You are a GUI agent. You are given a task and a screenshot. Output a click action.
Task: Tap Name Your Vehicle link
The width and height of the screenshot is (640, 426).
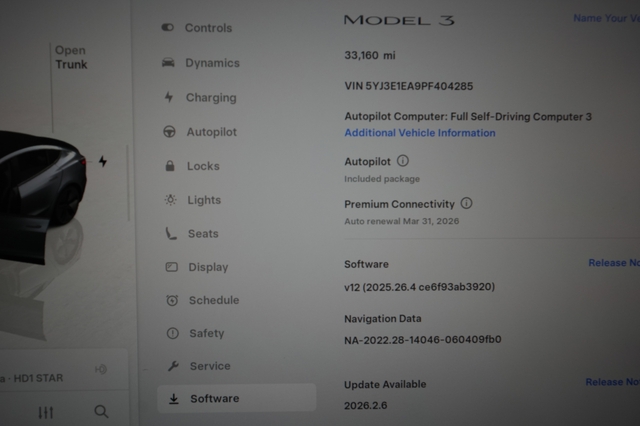click(607, 18)
